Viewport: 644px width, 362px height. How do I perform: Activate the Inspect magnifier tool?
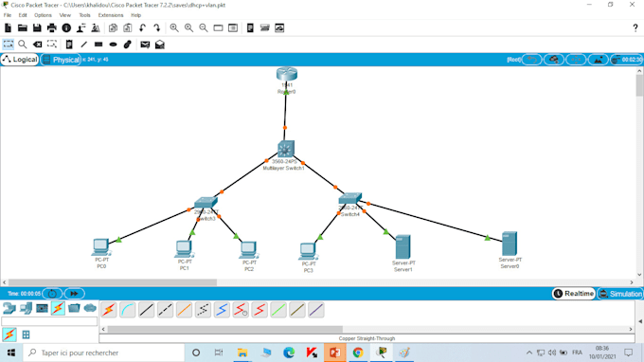23,45
